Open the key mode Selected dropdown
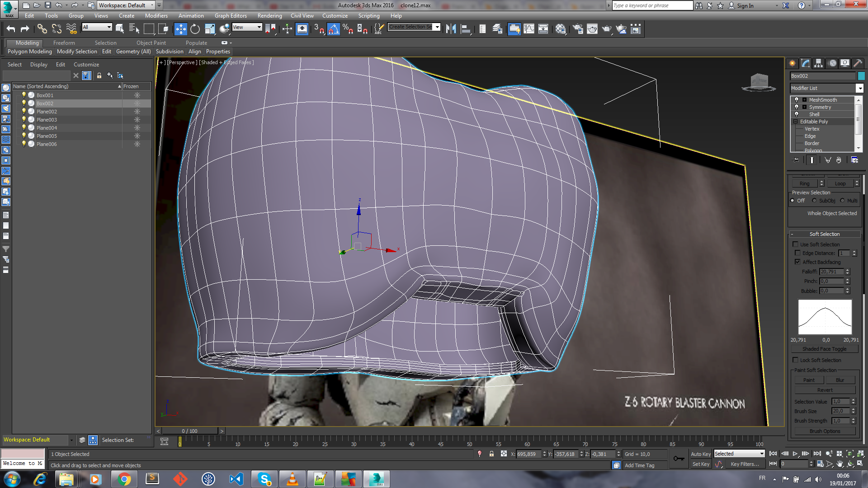This screenshot has width=868, height=488. [739, 454]
